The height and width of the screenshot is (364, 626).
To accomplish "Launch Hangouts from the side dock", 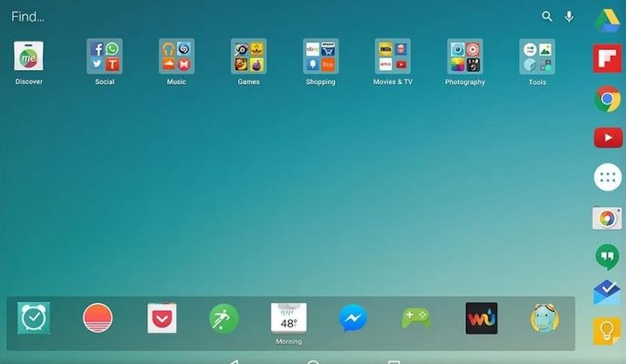I will click(607, 257).
